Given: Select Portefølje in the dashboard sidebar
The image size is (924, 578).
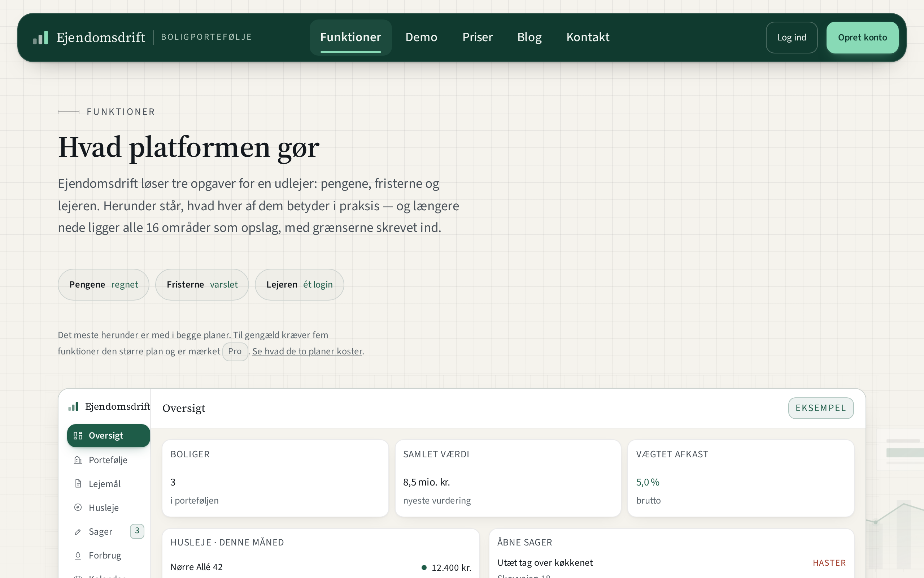Looking at the screenshot, I should [108, 460].
